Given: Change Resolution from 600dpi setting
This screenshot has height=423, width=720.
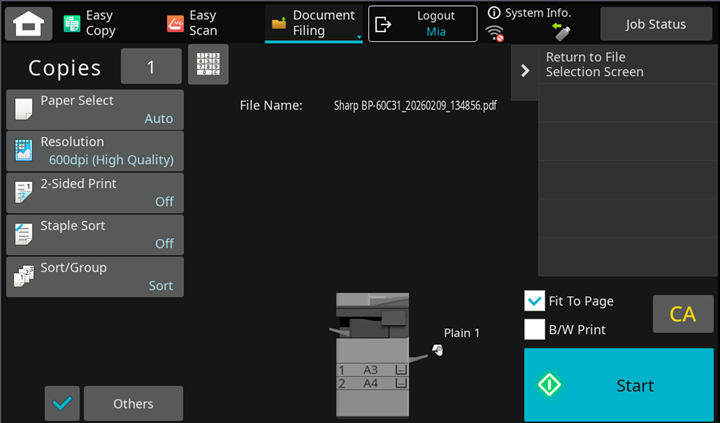Looking at the screenshot, I should click(x=95, y=151).
